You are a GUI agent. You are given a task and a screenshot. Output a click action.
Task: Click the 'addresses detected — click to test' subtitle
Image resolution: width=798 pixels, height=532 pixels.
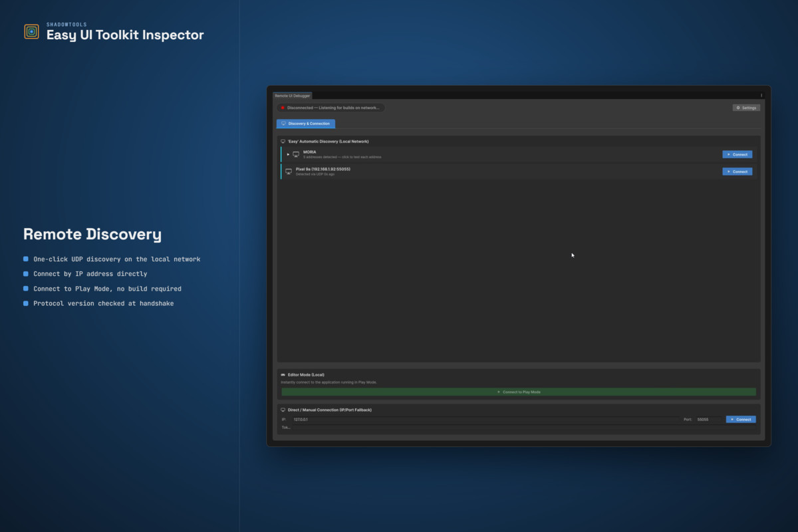click(x=342, y=157)
